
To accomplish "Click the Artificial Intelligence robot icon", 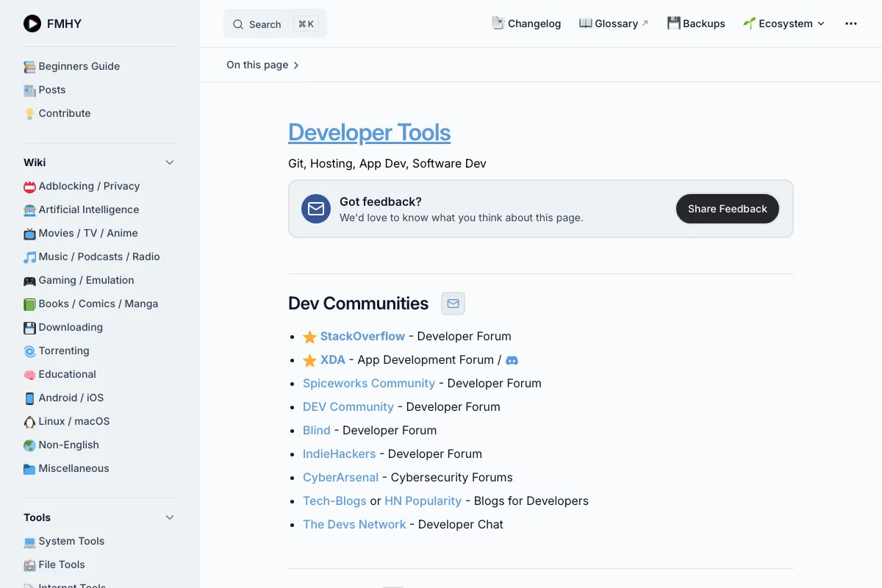I will click(29, 210).
